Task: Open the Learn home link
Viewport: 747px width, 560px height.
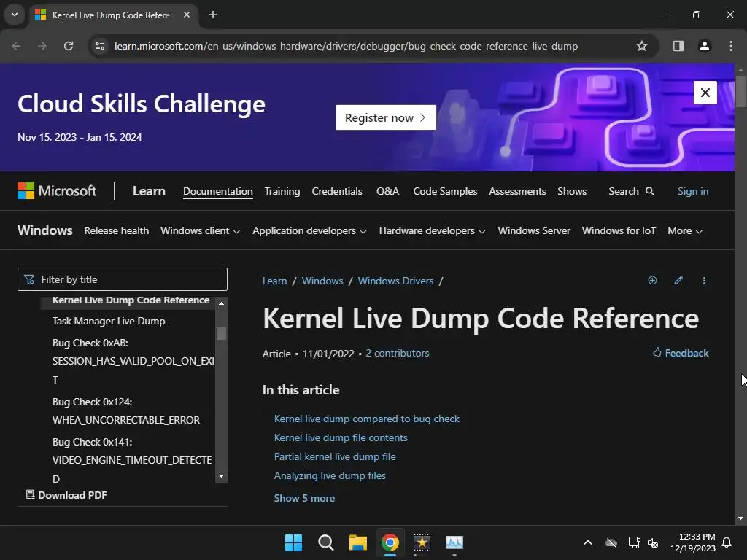Action: click(x=149, y=191)
